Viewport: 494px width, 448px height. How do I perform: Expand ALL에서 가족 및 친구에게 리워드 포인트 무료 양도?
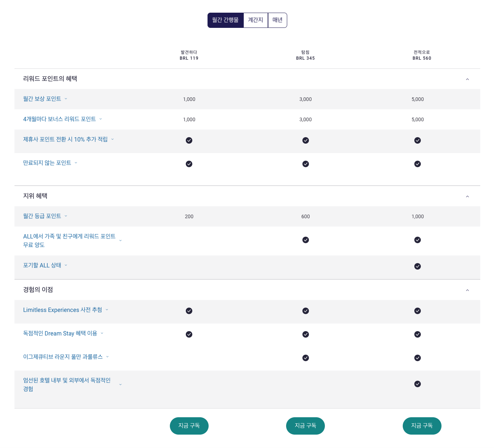point(72,241)
